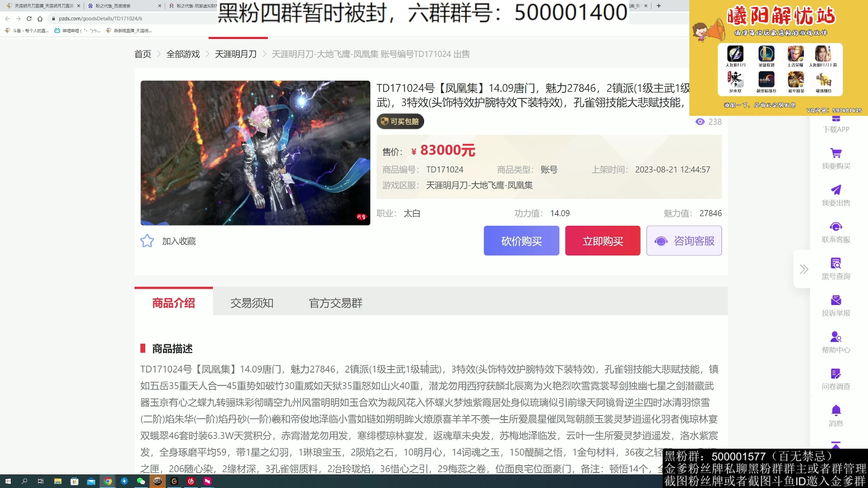868x488 pixels.
Task: Open the 消息 notification bell icon
Action: (837, 409)
